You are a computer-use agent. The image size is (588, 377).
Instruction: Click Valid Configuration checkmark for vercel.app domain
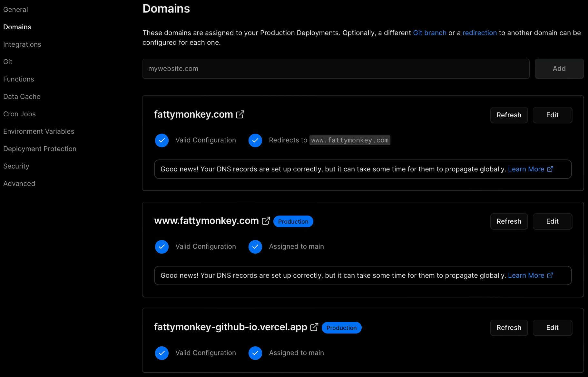point(162,353)
